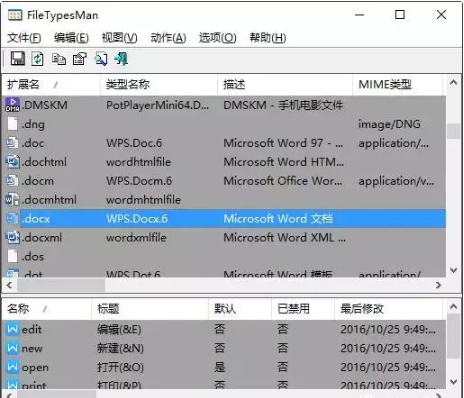Image resolution: width=464 pixels, height=398 pixels.
Task: Click upper list scrollbar down arrow
Action: (453, 270)
